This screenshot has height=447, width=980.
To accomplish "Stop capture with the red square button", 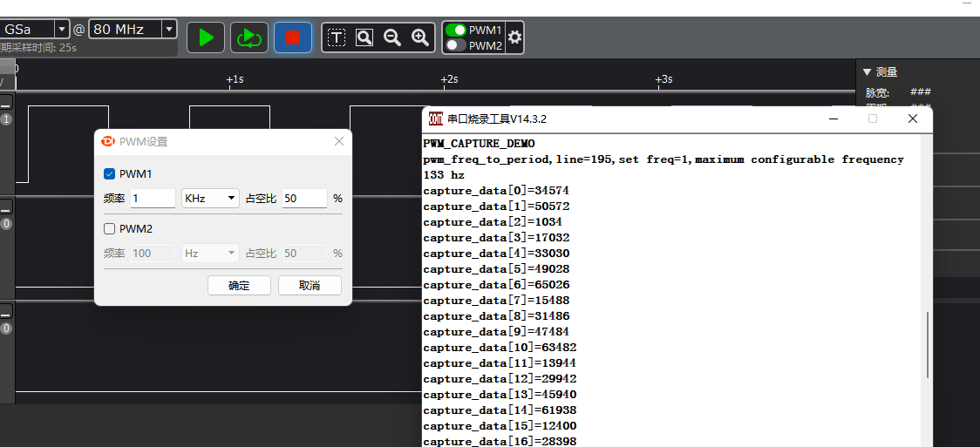I will [293, 38].
